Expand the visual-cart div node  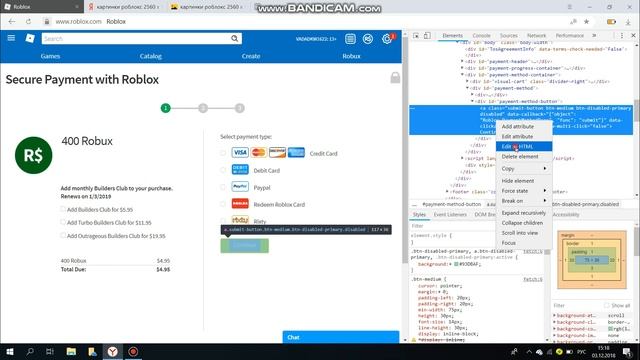tap(467, 81)
